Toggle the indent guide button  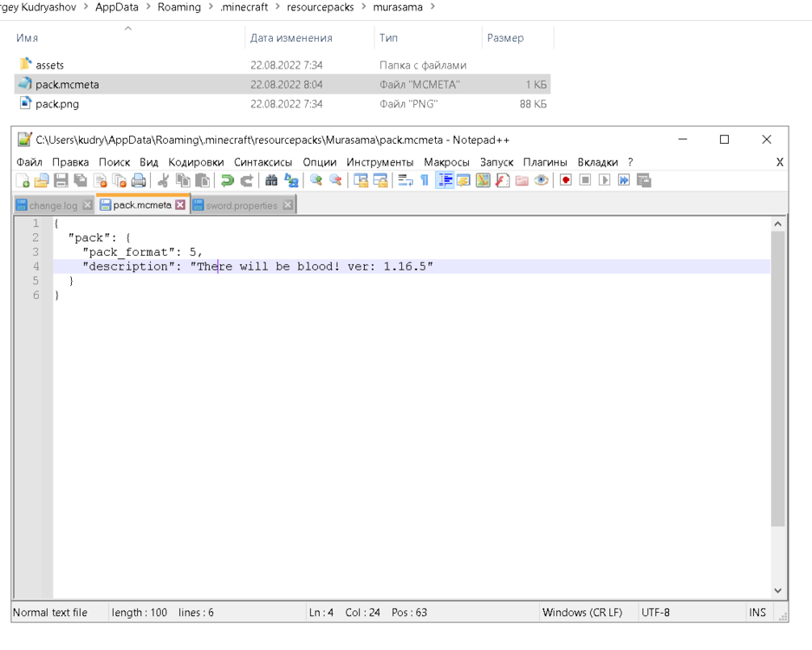click(x=445, y=180)
